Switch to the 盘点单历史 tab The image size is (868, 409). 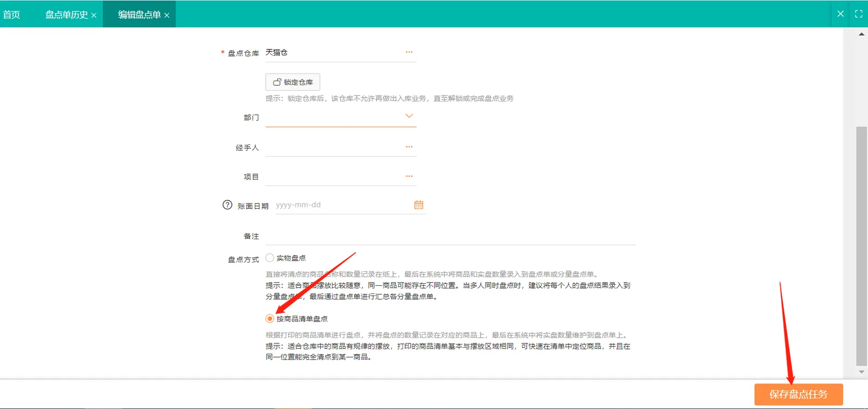tap(66, 15)
